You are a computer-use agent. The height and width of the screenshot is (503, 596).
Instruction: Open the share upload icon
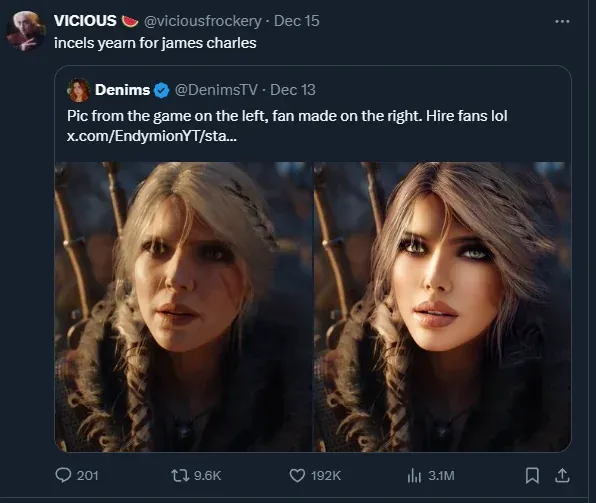[x=562, y=476]
